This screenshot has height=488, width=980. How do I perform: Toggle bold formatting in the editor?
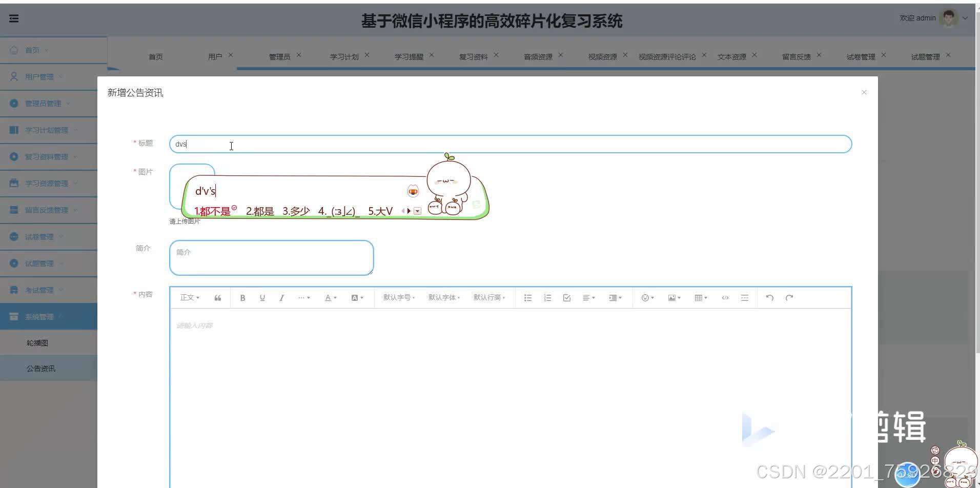pos(242,298)
